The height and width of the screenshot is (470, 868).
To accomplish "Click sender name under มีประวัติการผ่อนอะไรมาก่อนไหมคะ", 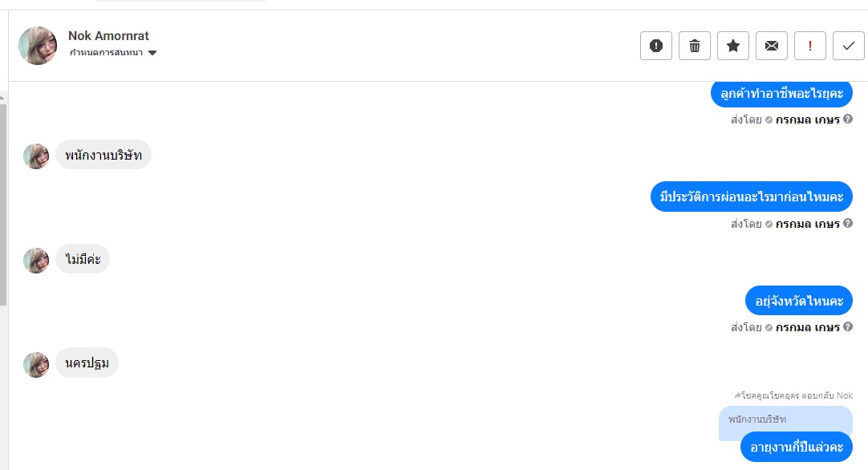I will (808, 224).
